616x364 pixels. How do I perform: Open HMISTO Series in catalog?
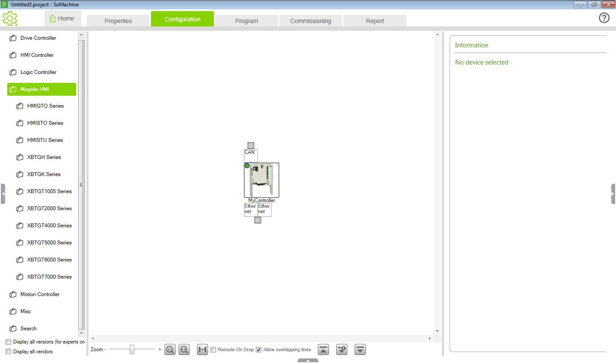coord(45,123)
